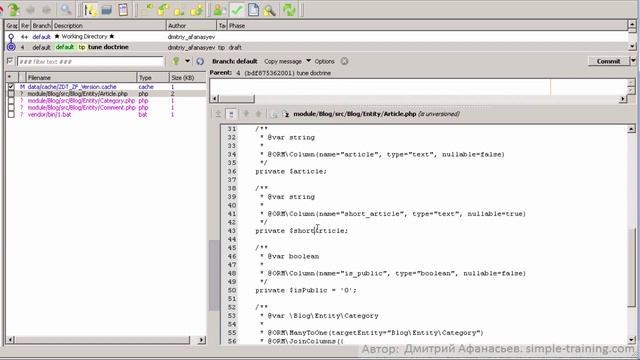
Task: Select diff view mode icon in file toolbar
Action: [x=218, y=114]
